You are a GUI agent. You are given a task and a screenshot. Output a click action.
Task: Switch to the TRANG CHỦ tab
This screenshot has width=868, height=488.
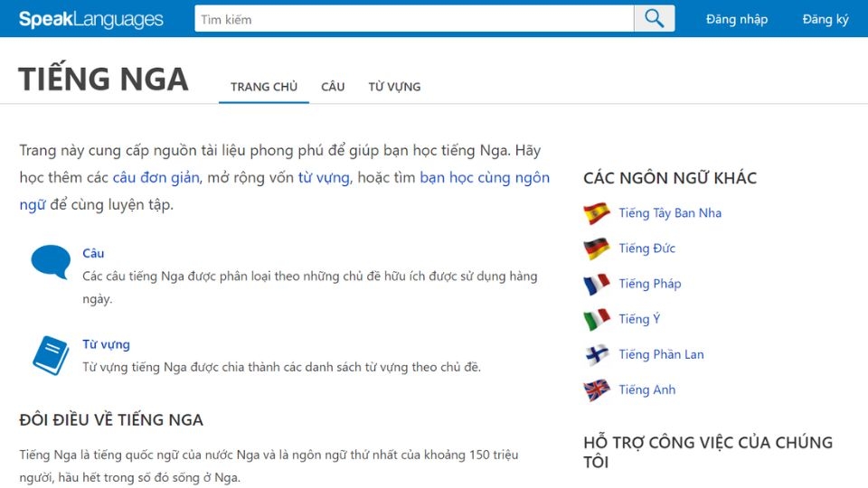[x=264, y=87]
